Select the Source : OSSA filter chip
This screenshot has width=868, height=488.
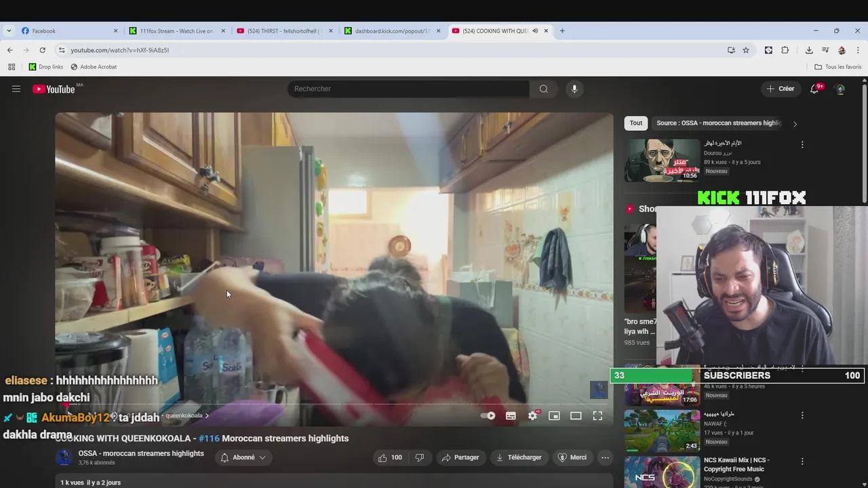click(719, 123)
